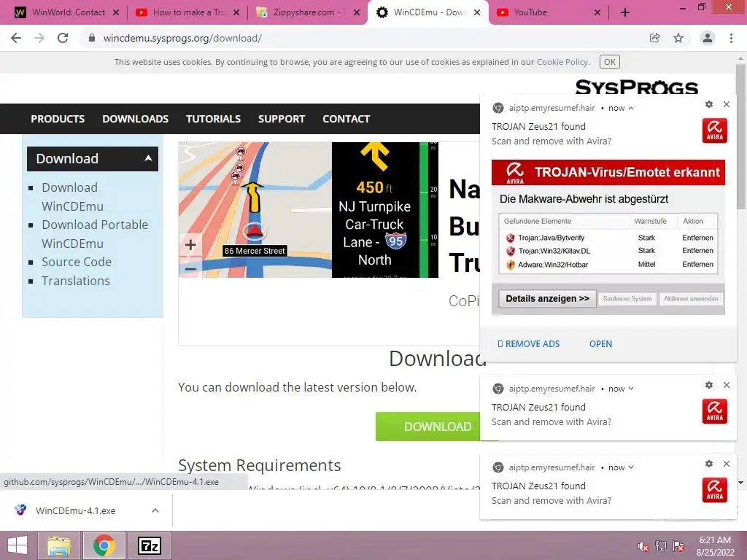Image resolution: width=747 pixels, height=560 pixels.
Task: Open Translations sidebar link
Action: click(76, 281)
